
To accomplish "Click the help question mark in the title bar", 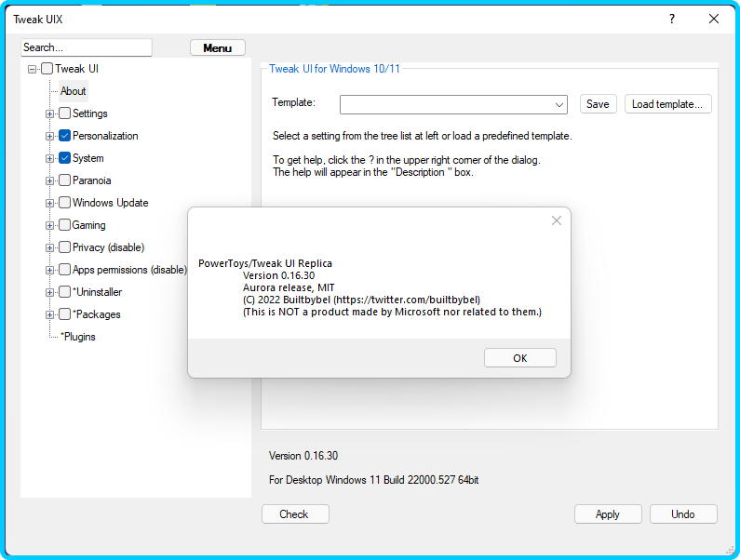I will pyautogui.click(x=671, y=19).
